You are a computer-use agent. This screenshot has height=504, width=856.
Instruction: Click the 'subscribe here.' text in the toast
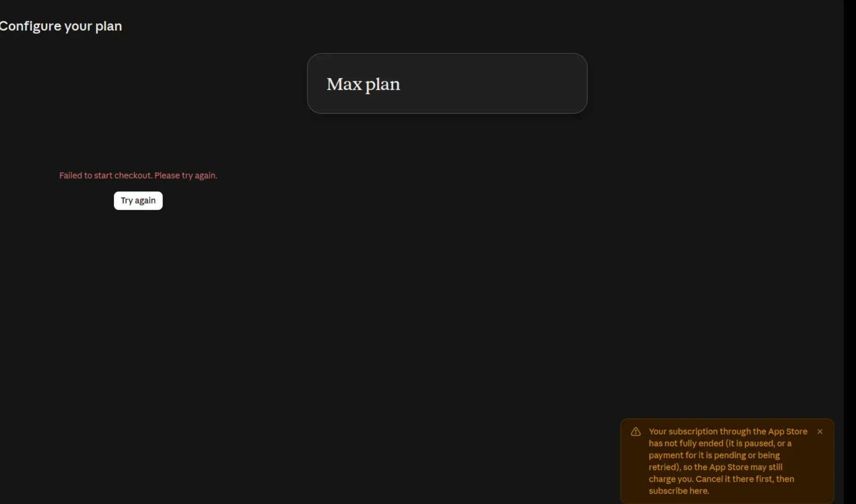pos(679,491)
